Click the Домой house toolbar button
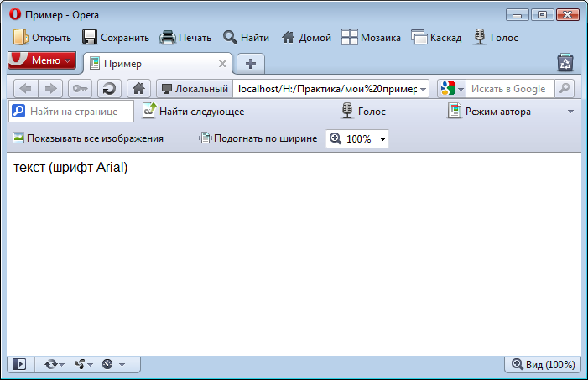 click(306, 38)
